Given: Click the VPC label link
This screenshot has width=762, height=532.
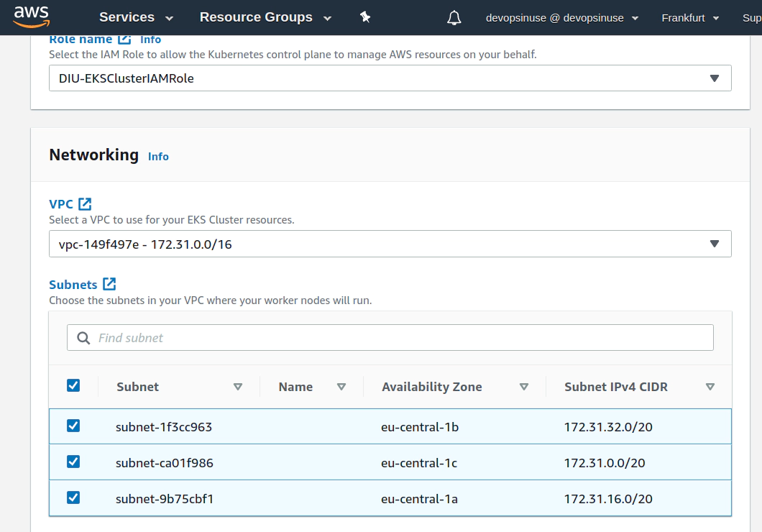Looking at the screenshot, I should (61, 204).
